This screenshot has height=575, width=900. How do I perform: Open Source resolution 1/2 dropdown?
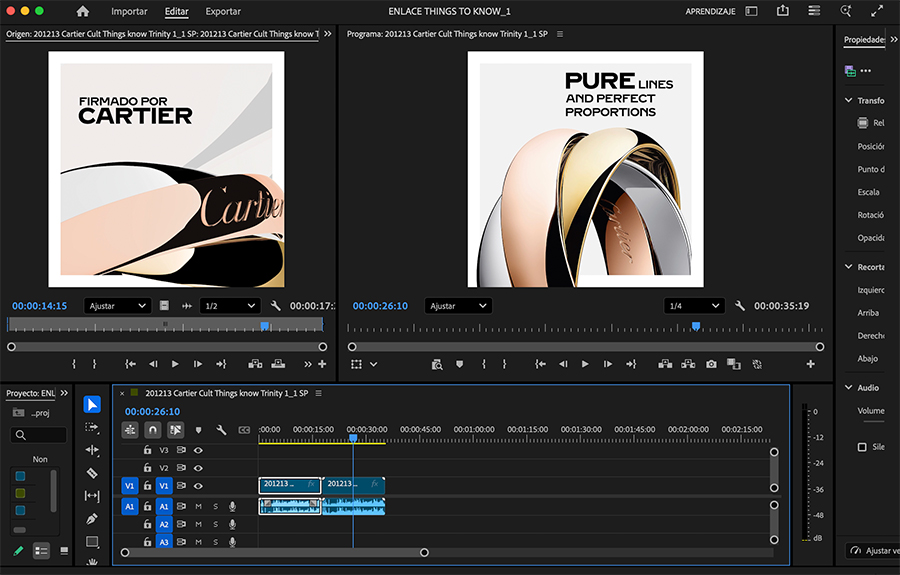(x=230, y=306)
